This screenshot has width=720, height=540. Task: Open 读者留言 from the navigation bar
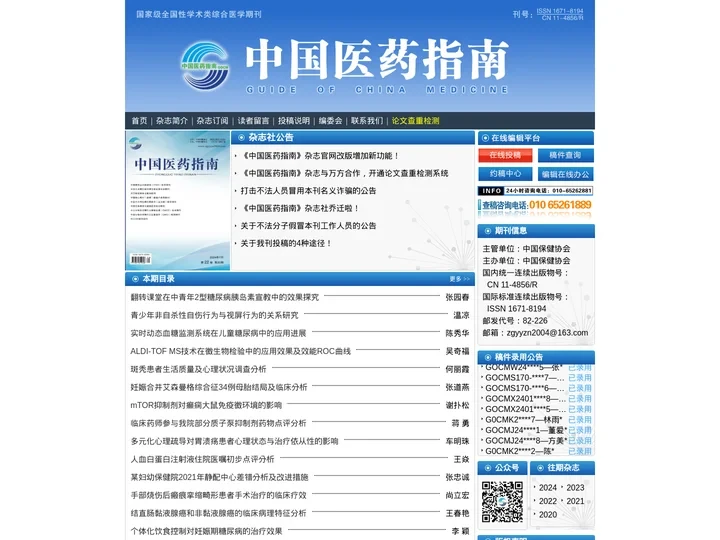[x=253, y=121]
